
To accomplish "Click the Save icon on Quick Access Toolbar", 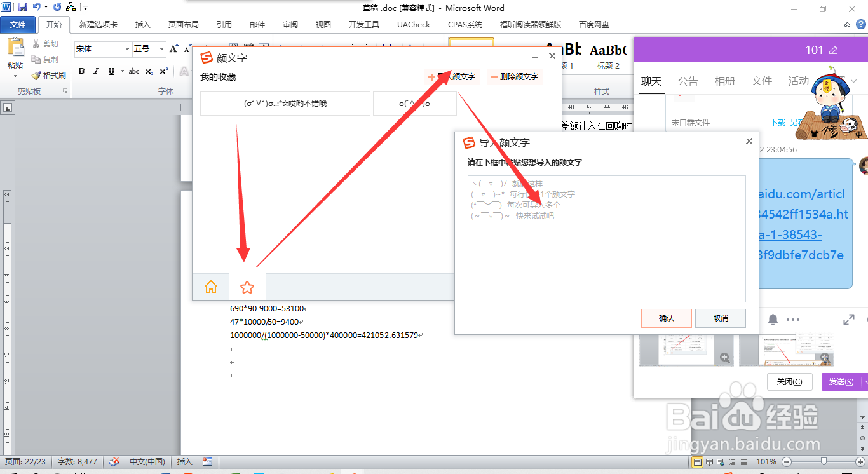I will click(24, 6).
